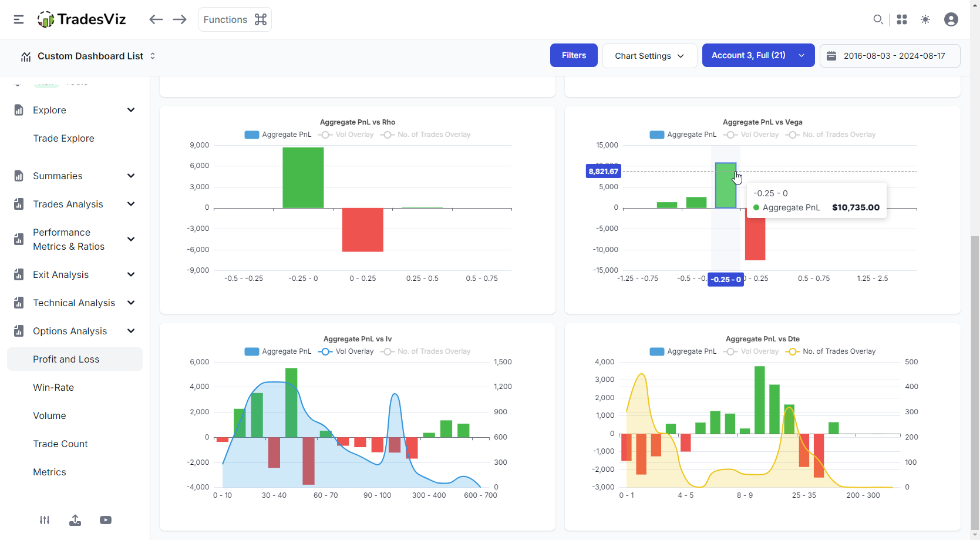Viewport: 980px width, 540px height.
Task: Open the hamburger menu icon
Action: pyautogui.click(x=19, y=19)
